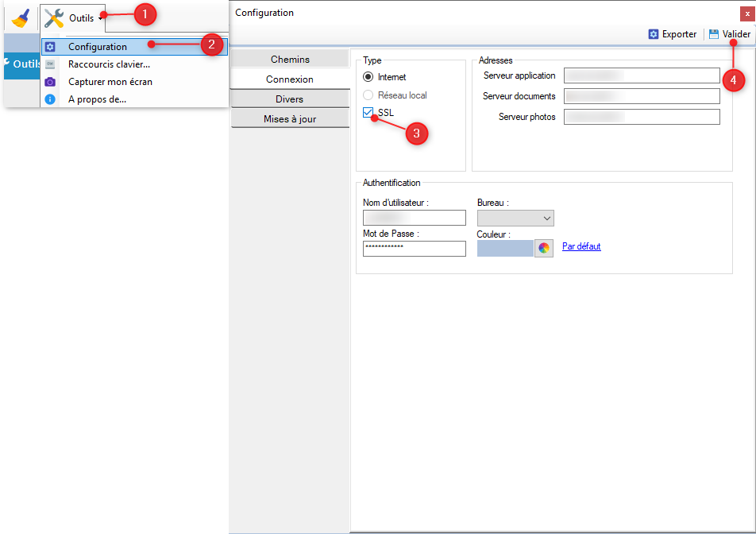Open the Mises à jour tab
This screenshot has width=756, height=534.
[x=290, y=119]
